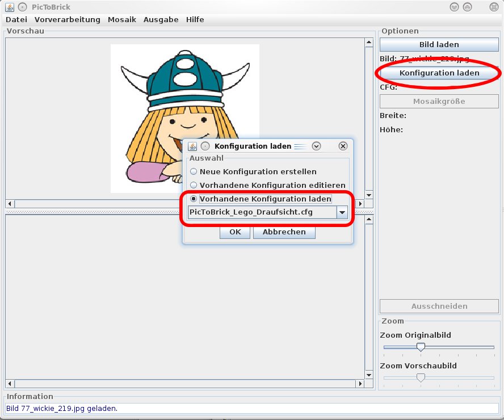Click the up arrow of the upper preview scrollbar
The image size is (504, 420).
point(369,43)
